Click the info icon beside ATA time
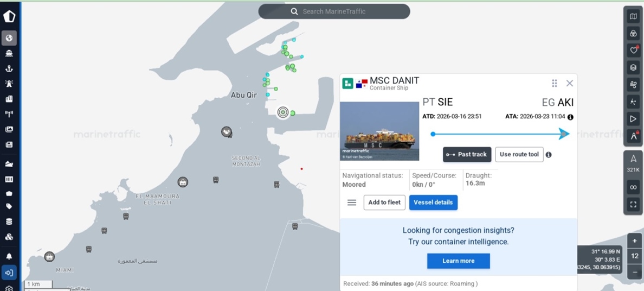This screenshot has height=291, width=644. 570,117
